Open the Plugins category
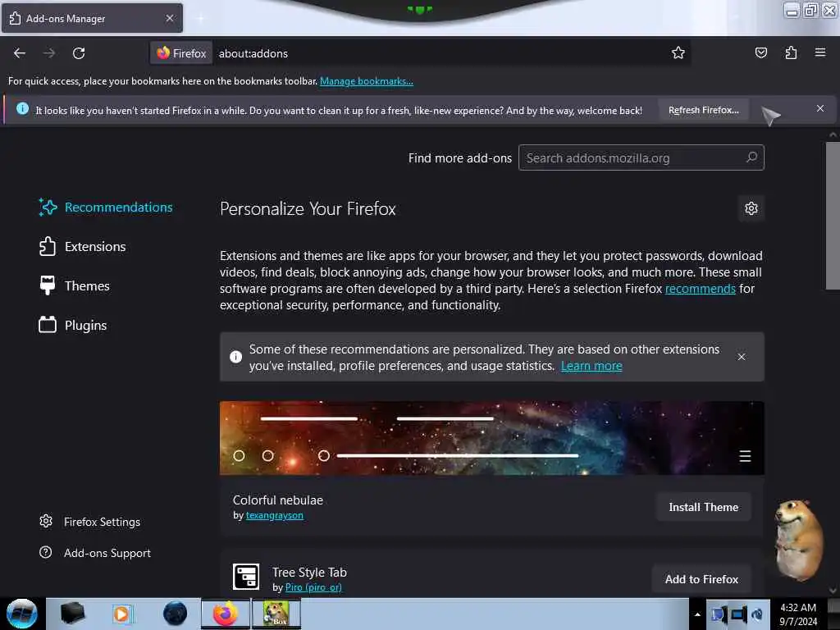840x630 pixels. [72, 325]
